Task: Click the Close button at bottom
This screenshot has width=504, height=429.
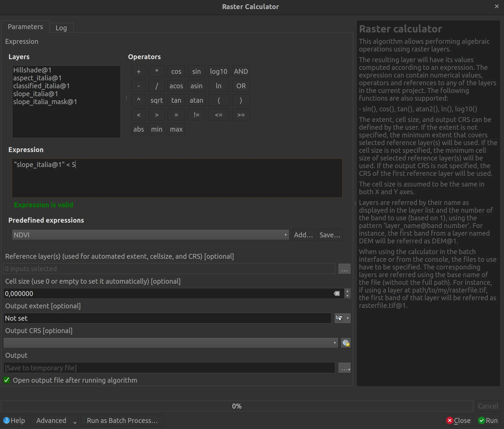Action: (x=459, y=420)
